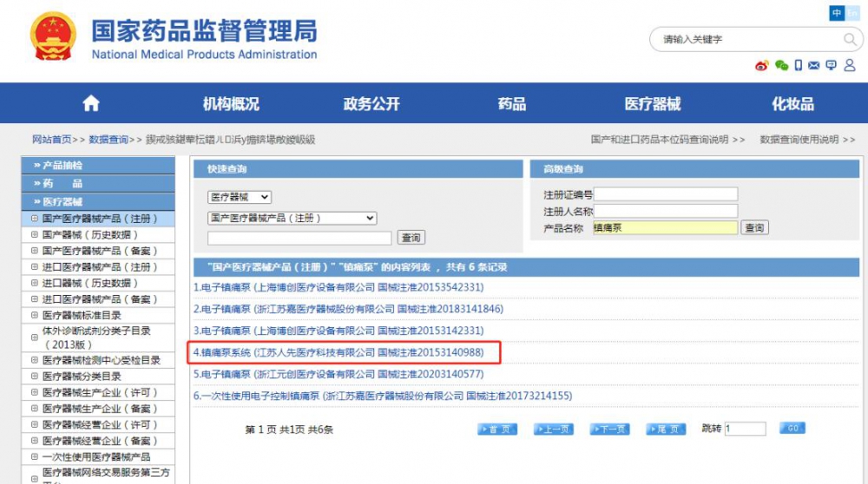Go to the home icon in navigation bar
Screen dimensions: 868x484
click(91, 104)
